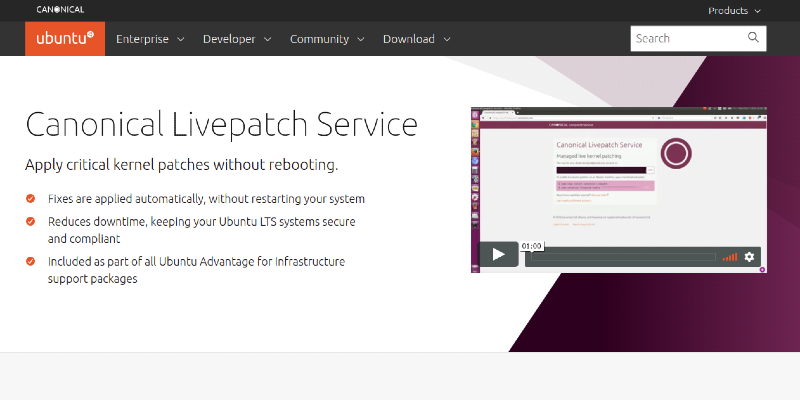Open the Community menu
The height and width of the screenshot is (400, 800).
pos(327,39)
